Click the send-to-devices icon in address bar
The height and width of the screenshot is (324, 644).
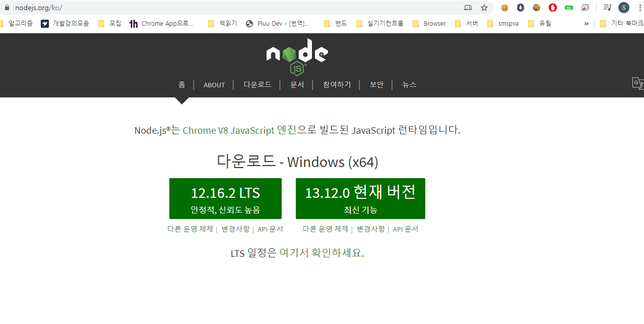[x=468, y=8]
